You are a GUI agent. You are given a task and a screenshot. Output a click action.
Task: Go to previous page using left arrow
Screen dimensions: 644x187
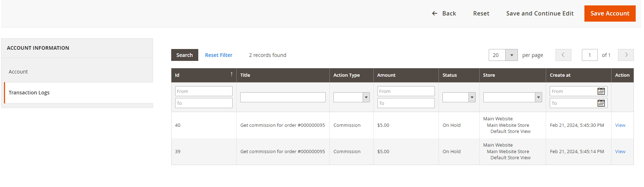click(x=563, y=55)
